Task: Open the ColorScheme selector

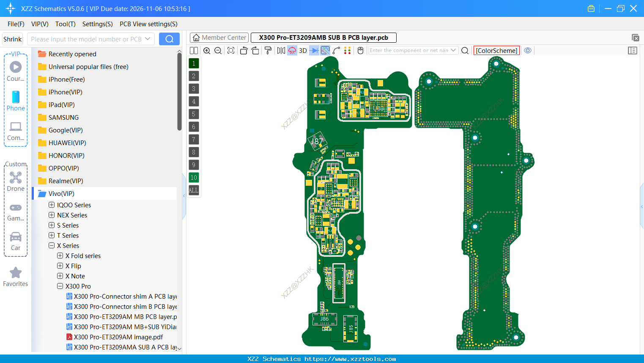Action: tap(496, 50)
